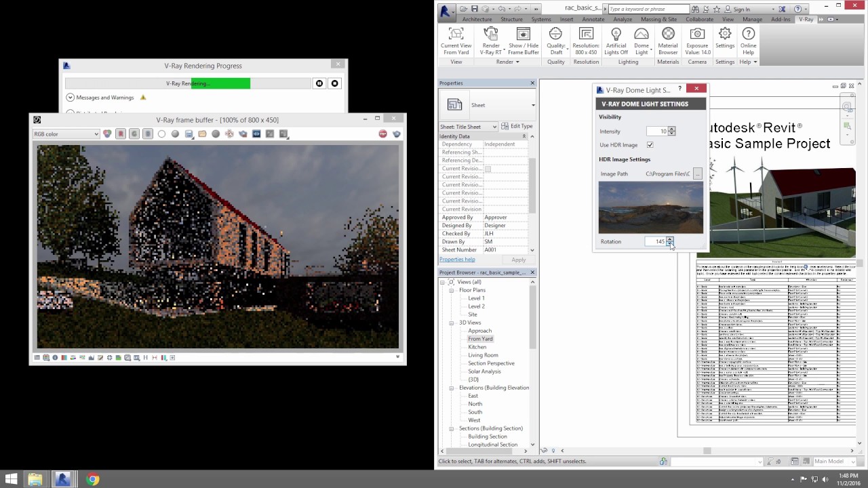Switch to Architecture ribbon tab
This screenshot has width=868, height=488.
tap(477, 20)
